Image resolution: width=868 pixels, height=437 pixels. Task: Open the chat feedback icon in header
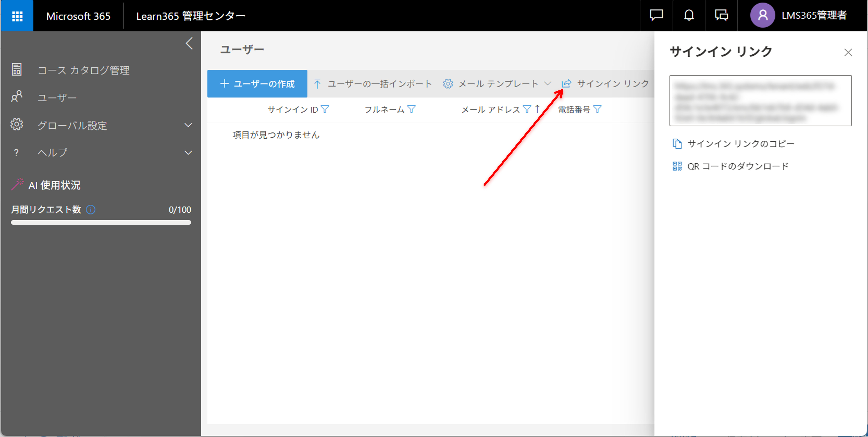(x=656, y=15)
